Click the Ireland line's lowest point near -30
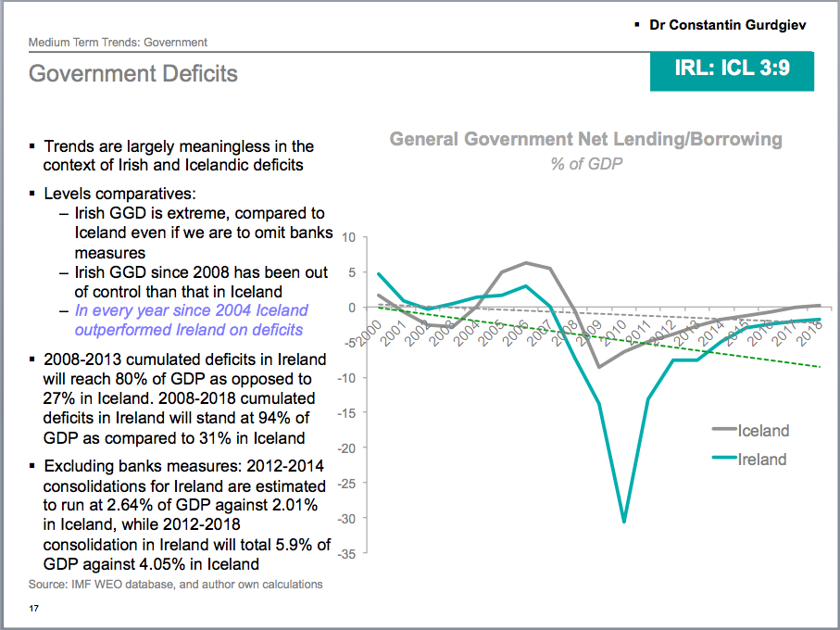Screen dimensions: 840x630 tap(624, 521)
